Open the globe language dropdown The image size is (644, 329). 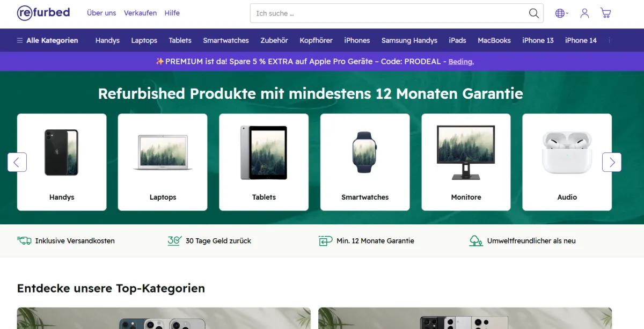(x=561, y=13)
